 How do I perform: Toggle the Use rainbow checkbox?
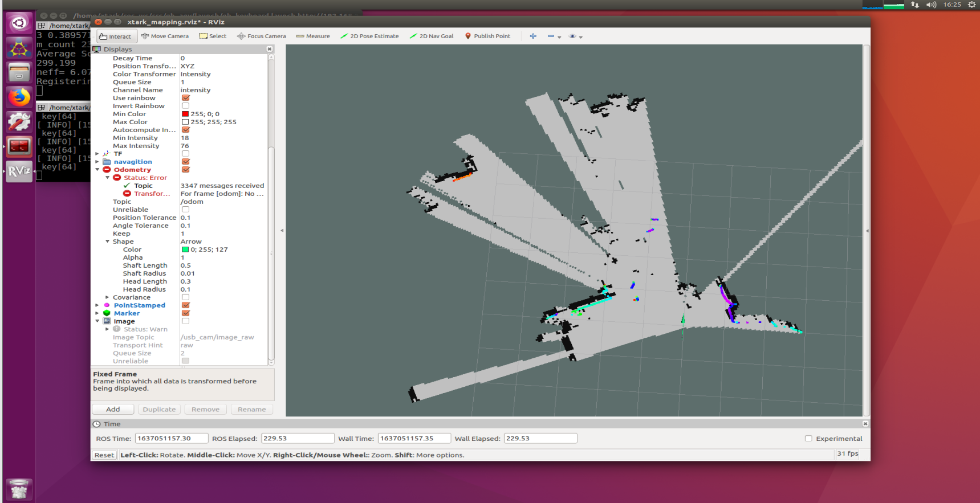(185, 98)
